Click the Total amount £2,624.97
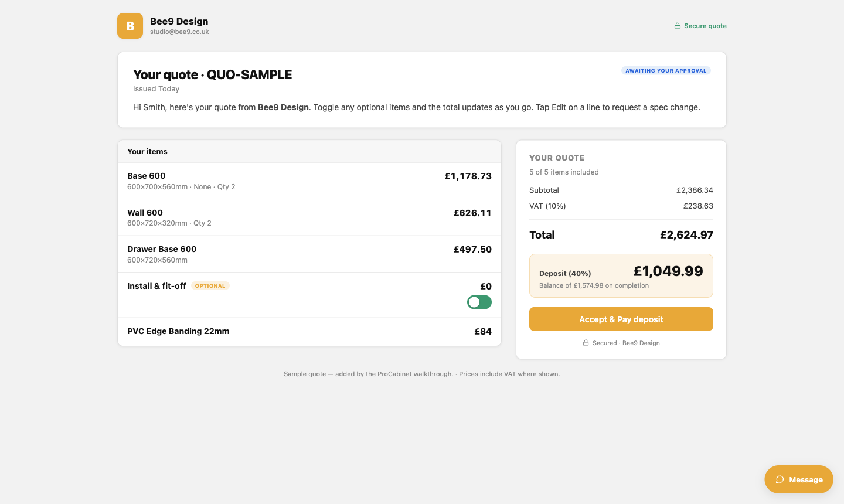The image size is (844, 504). [x=686, y=234]
